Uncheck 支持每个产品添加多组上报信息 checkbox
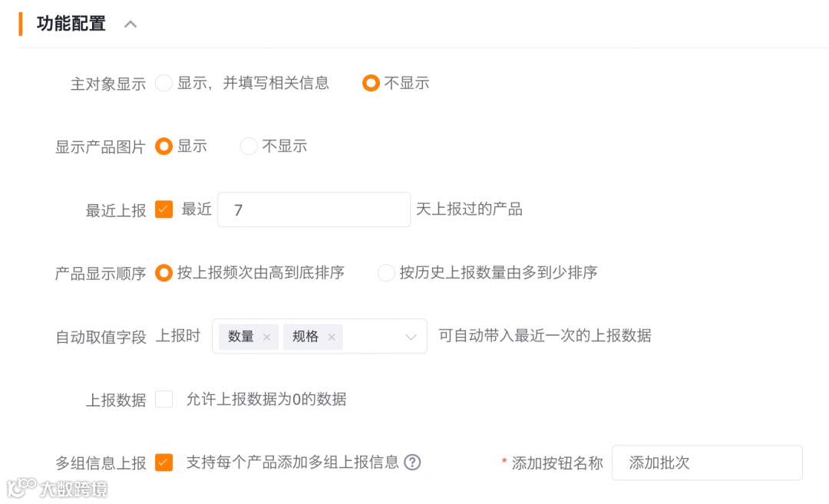Viewport: 829px width, 504px height. pyautogui.click(x=164, y=462)
